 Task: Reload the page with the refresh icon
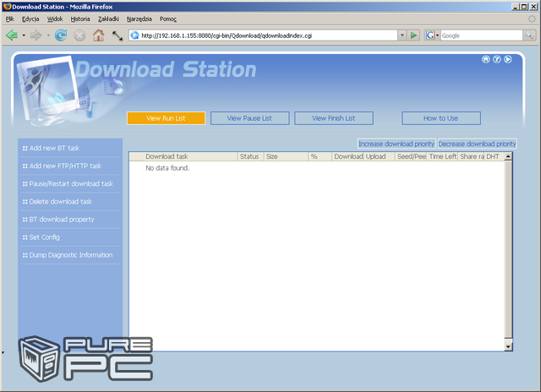[x=61, y=35]
